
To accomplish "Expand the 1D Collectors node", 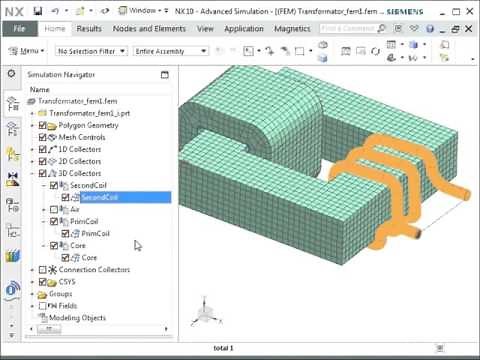I will point(32,149).
